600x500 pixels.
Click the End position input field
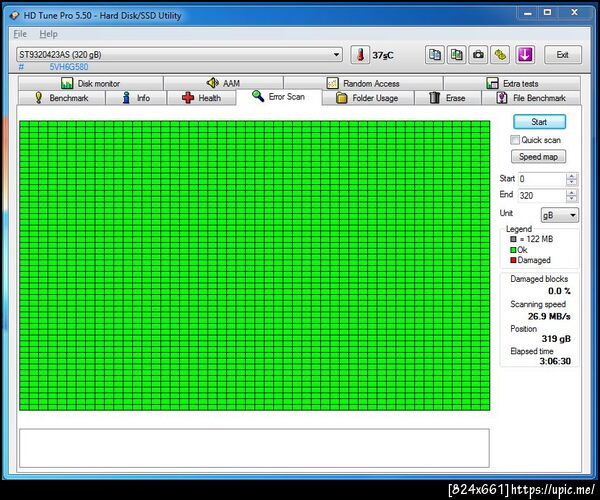pyautogui.click(x=542, y=196)
